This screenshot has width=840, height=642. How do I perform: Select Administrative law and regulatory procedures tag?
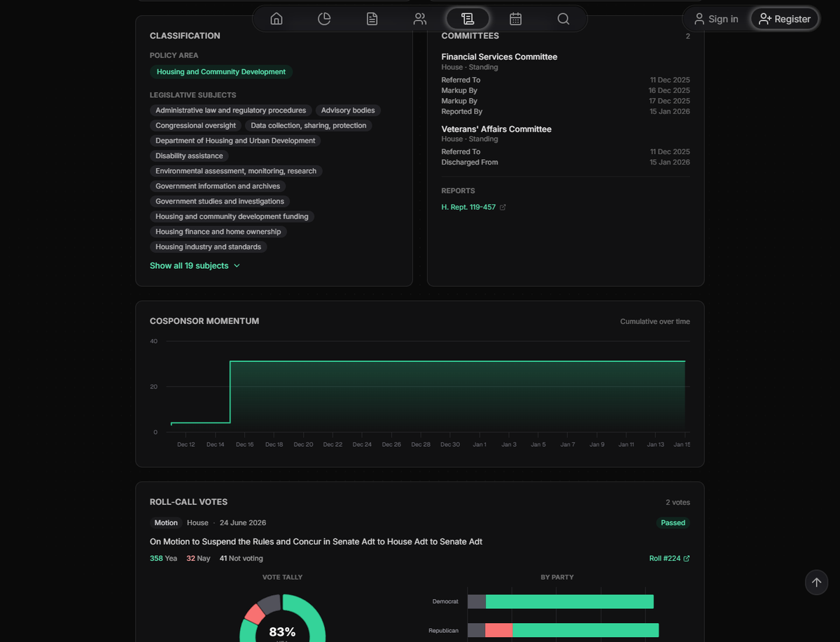pyautogui.click(x=231, y=111)
